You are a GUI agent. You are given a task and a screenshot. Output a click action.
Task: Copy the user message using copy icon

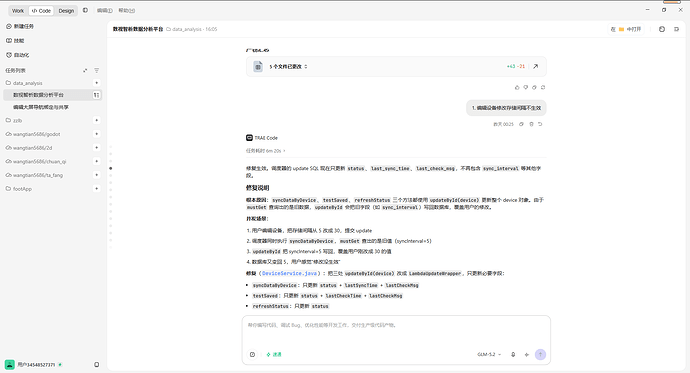click(521, 124)
